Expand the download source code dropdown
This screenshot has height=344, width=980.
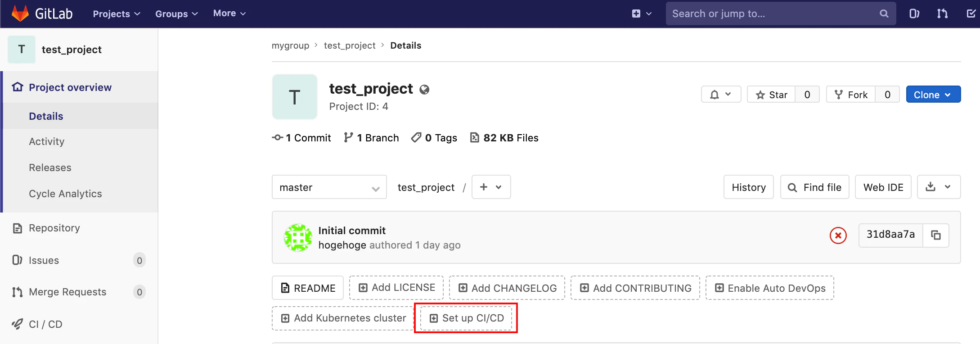point(939,187)
